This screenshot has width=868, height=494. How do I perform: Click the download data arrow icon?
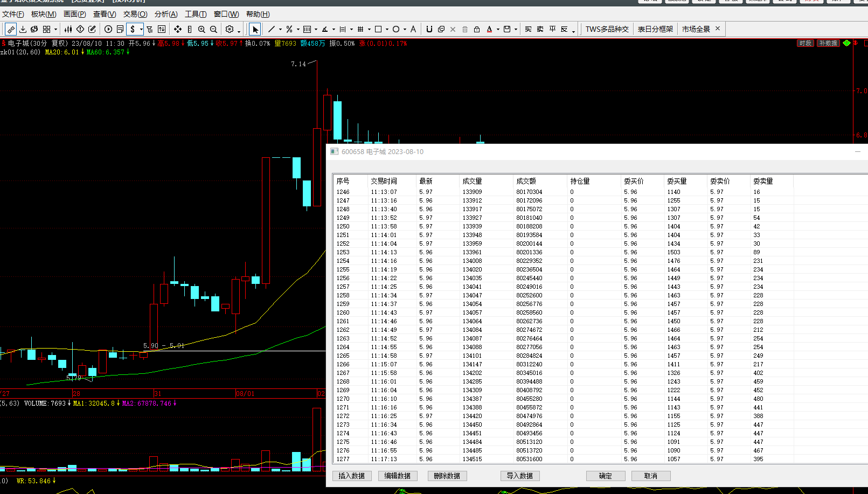point(23,29)
